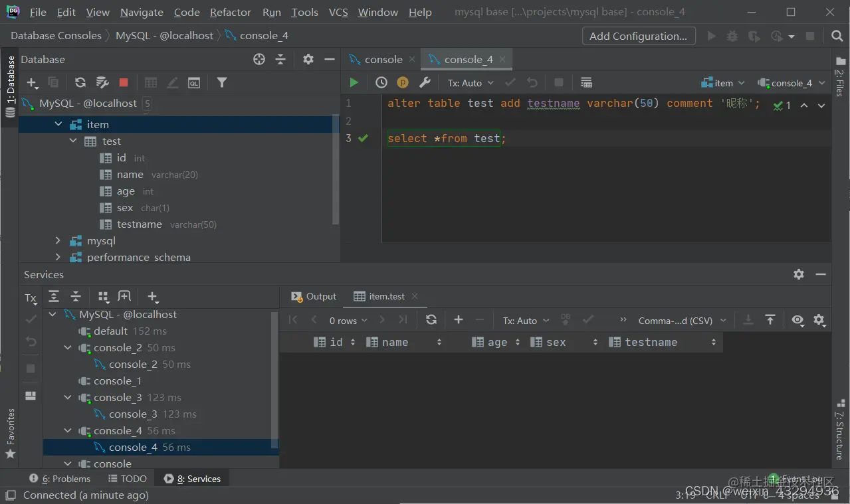Open the Jump to Query Console icon
The image size is (850, 504).
click(194, 82)
